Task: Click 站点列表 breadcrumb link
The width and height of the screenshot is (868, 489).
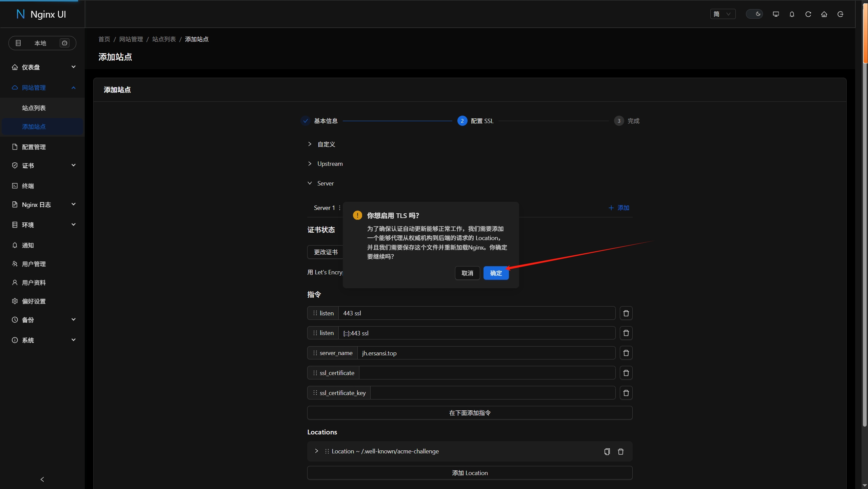Action: (x=164, y=39)
